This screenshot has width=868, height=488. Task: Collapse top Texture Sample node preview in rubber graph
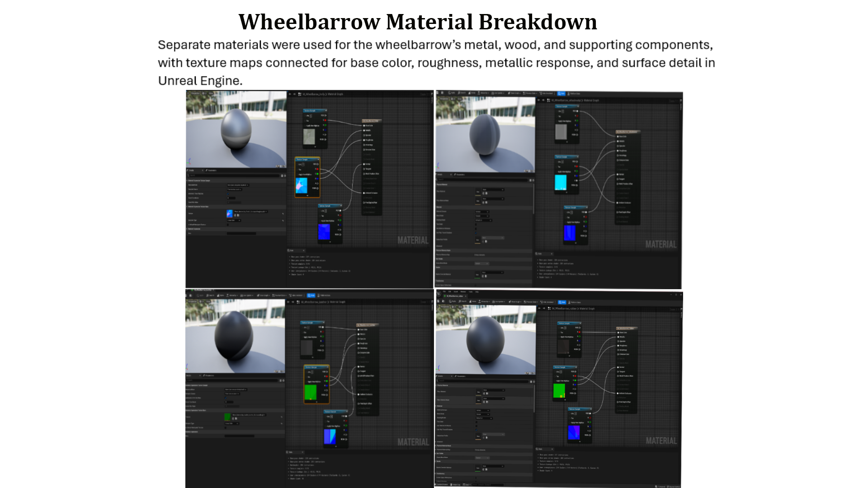click(x=580, y=323)
